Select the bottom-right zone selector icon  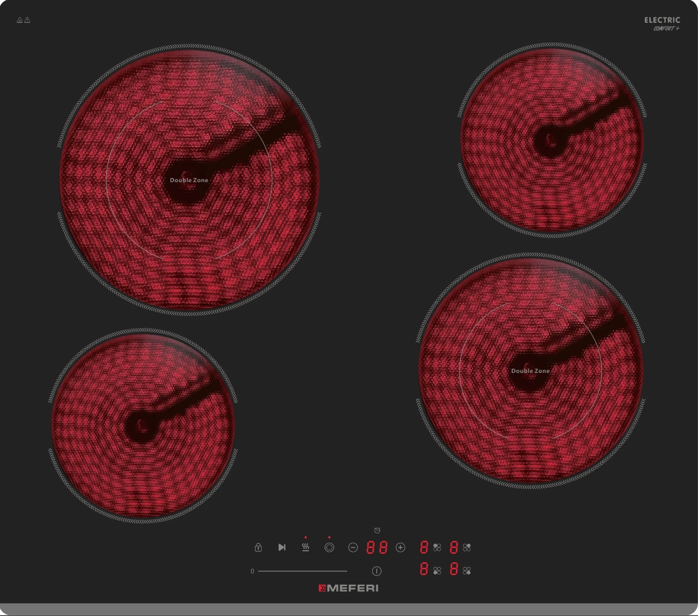point(467,571)
